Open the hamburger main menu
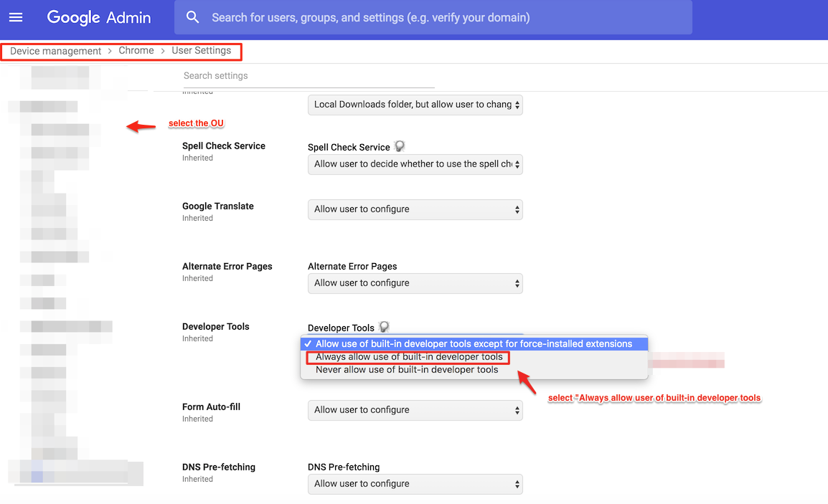 click(16, 17)
